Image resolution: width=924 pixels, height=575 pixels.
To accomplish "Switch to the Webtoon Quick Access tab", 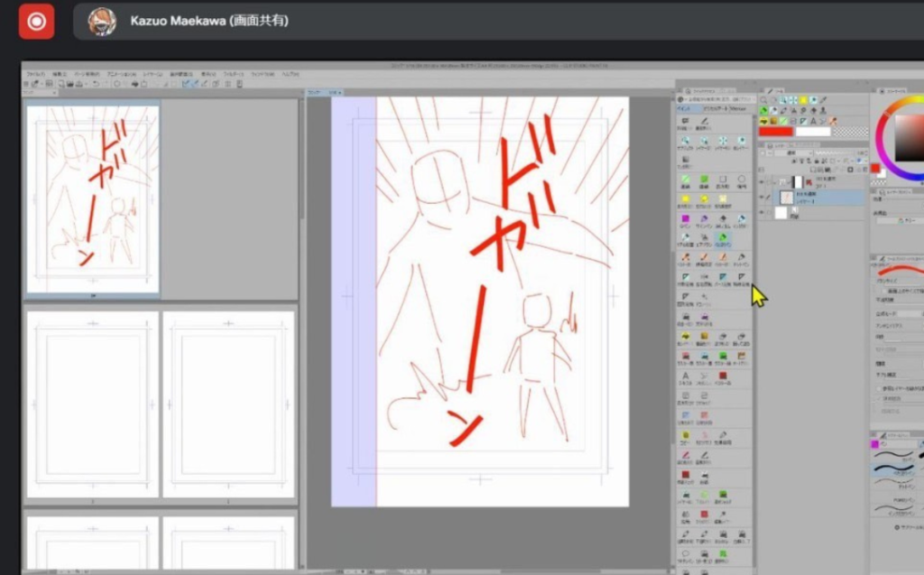I will [740, 109].
